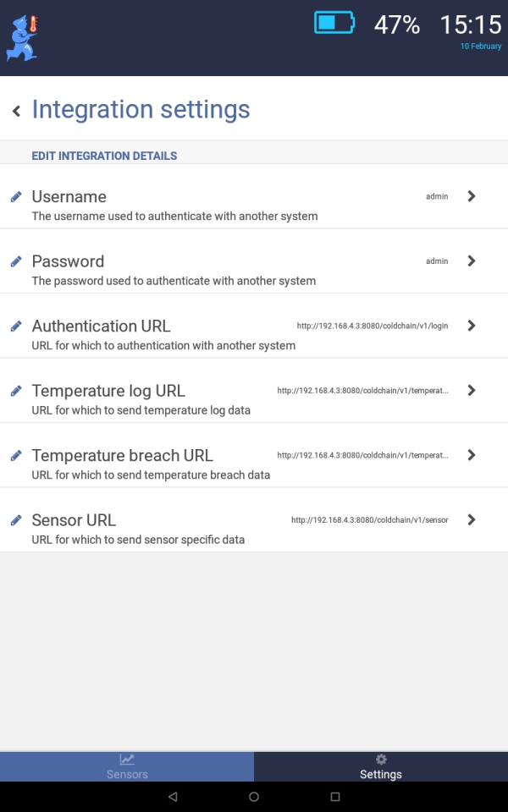Click the app logo in top bar

click(22, 39)
